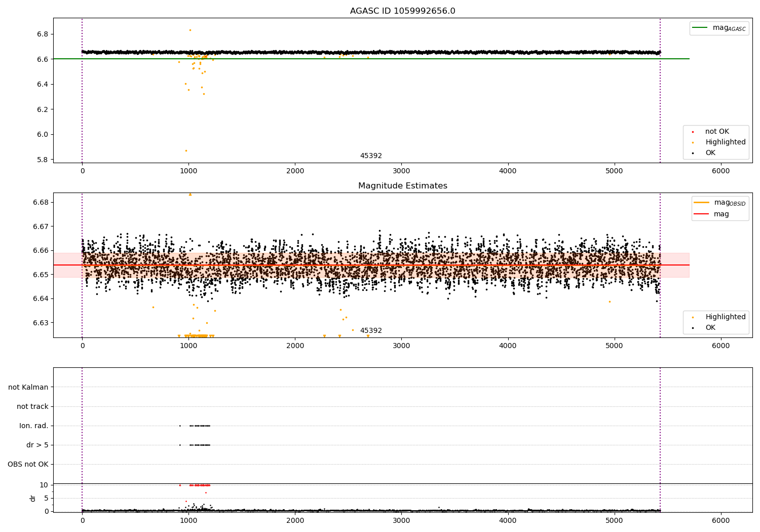Click the 6.8 y-axis tick label
760x532 pixels.
[43, 34]
